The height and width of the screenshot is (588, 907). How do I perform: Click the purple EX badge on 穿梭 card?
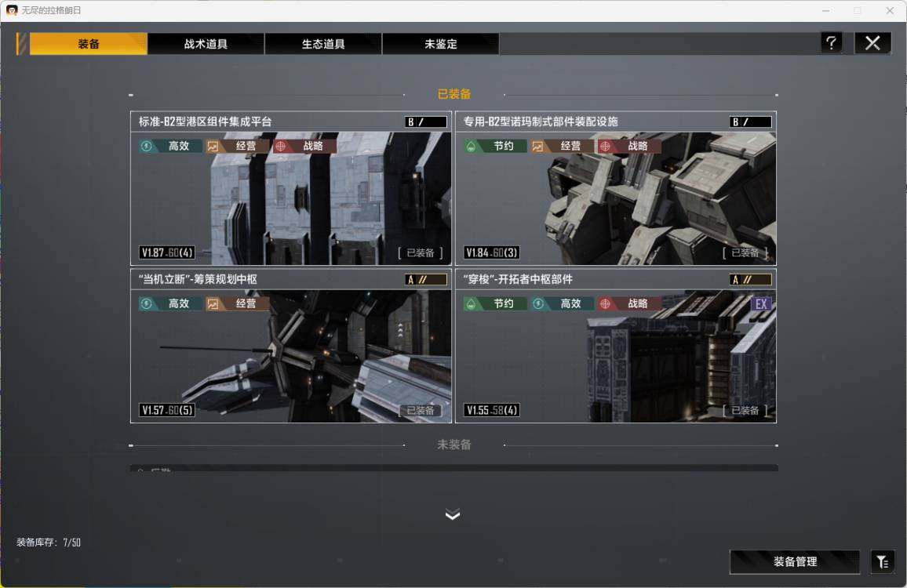pos(761,304)
